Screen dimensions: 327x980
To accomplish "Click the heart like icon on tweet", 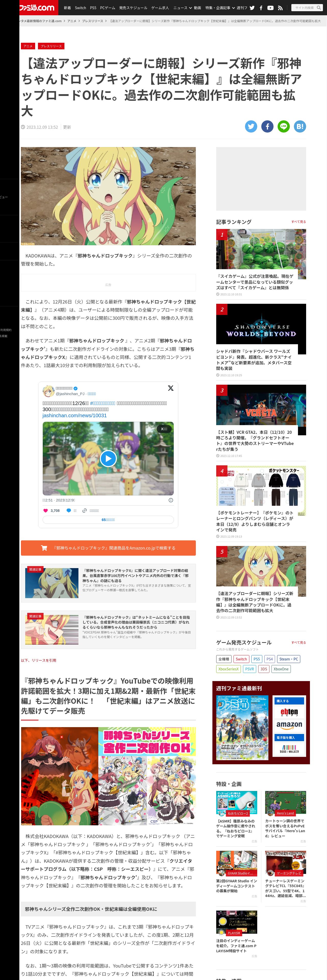I will (x=46, y=511).
